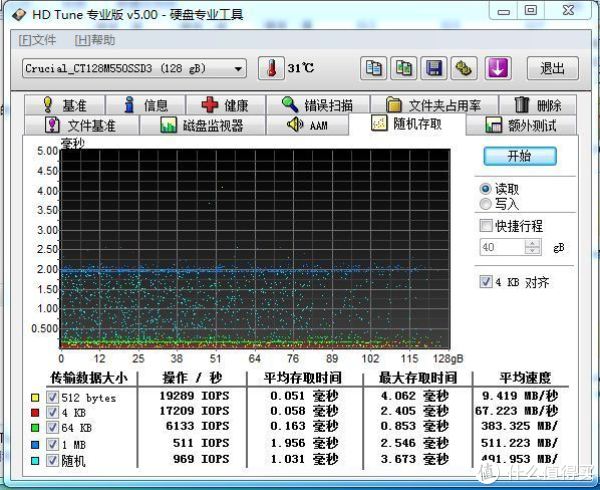Open the 额外测试 tab
Image resolution: width=600 pixels, height=490 pixels.
tap(521, 125)
